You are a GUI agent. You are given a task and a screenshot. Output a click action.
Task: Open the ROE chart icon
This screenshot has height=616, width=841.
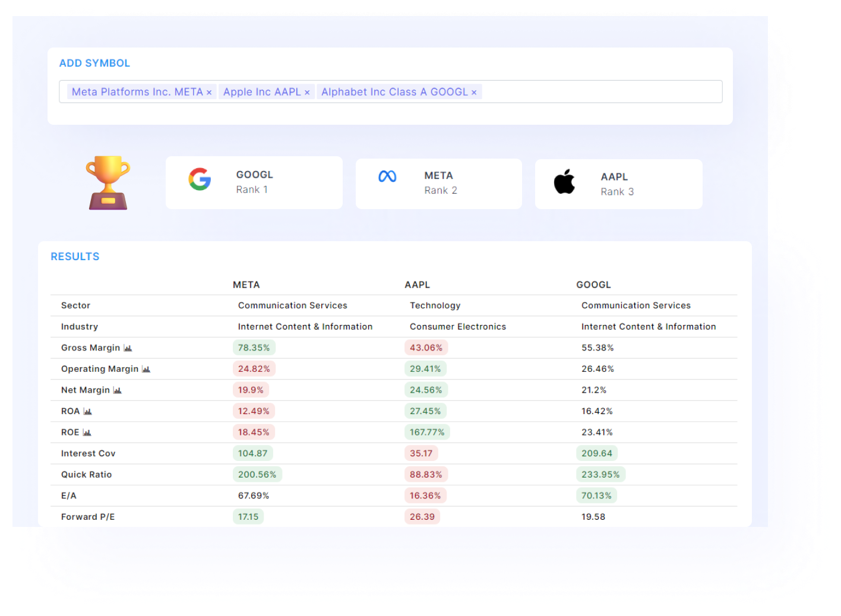(x=87, y=432)
